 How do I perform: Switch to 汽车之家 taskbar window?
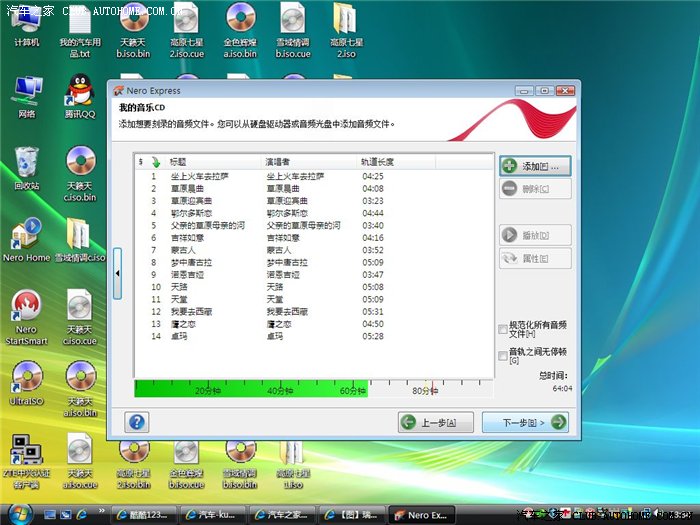(282, 515)
